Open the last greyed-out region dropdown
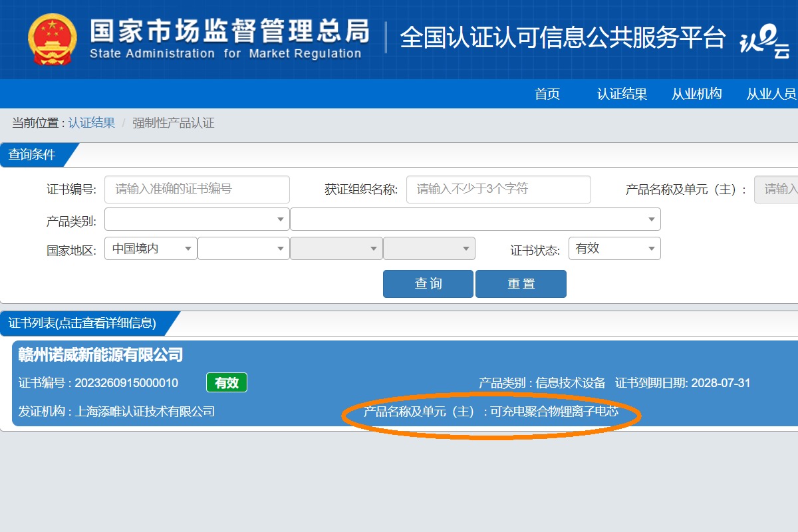The height and width of the screenshot is (532, 798). pyautogui.click(x=429, y=249)
